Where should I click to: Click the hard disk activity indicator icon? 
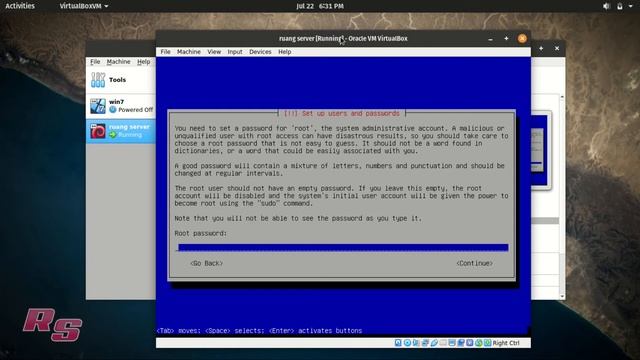398,343
